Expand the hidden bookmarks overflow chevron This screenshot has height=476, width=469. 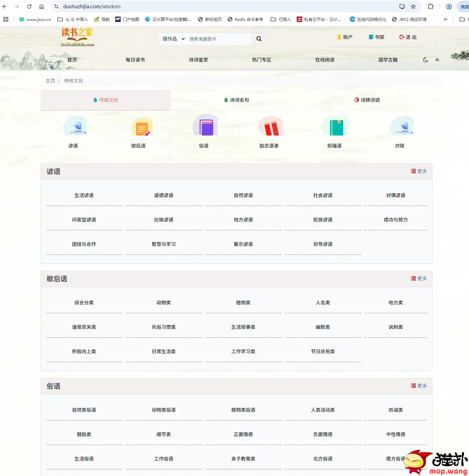pos(445,19)
